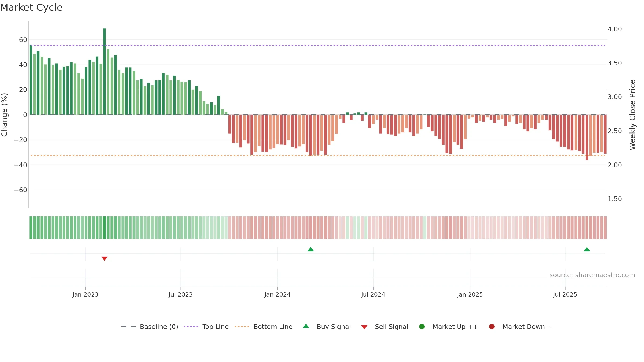Click the tallest green bar above 60 percent
644x362 pixels.
pos(104,72)
